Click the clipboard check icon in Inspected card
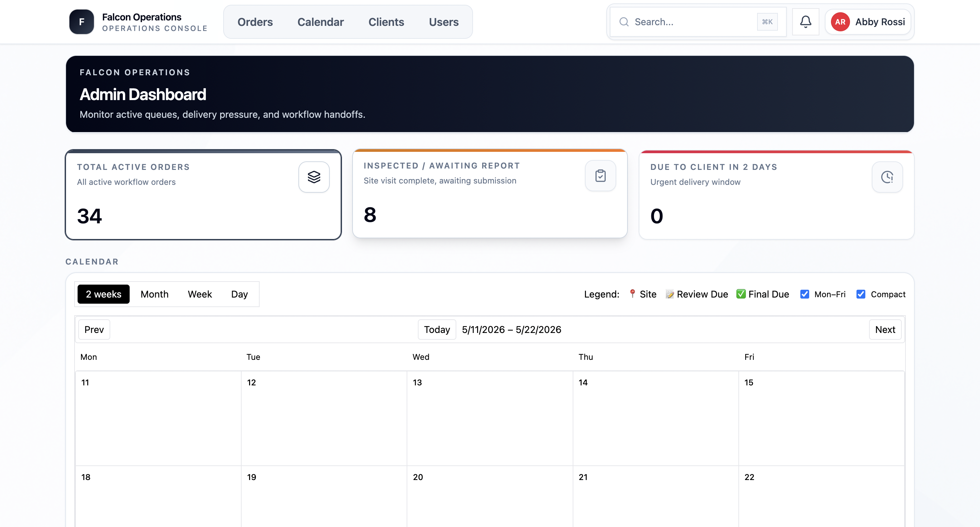The image size is (980, 527). pyautogui.click(x=600, y=175)
